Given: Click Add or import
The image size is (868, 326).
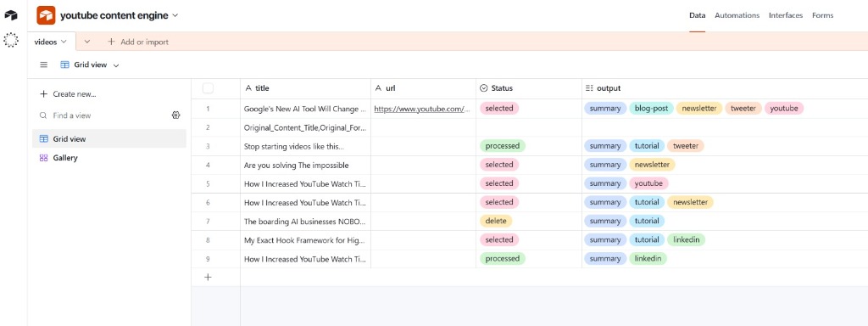Looking at the screenshot, I should pos(138,42).
